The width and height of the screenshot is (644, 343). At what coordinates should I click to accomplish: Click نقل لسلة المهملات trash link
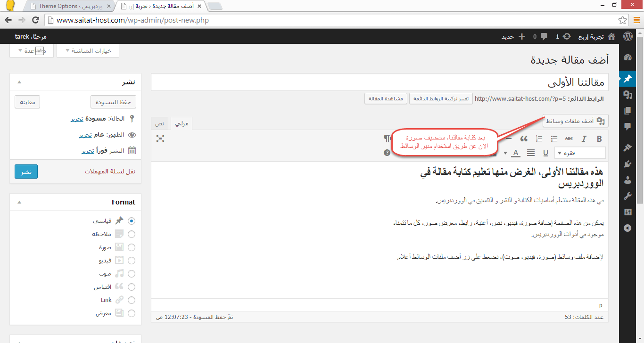(x=110, y=171)
